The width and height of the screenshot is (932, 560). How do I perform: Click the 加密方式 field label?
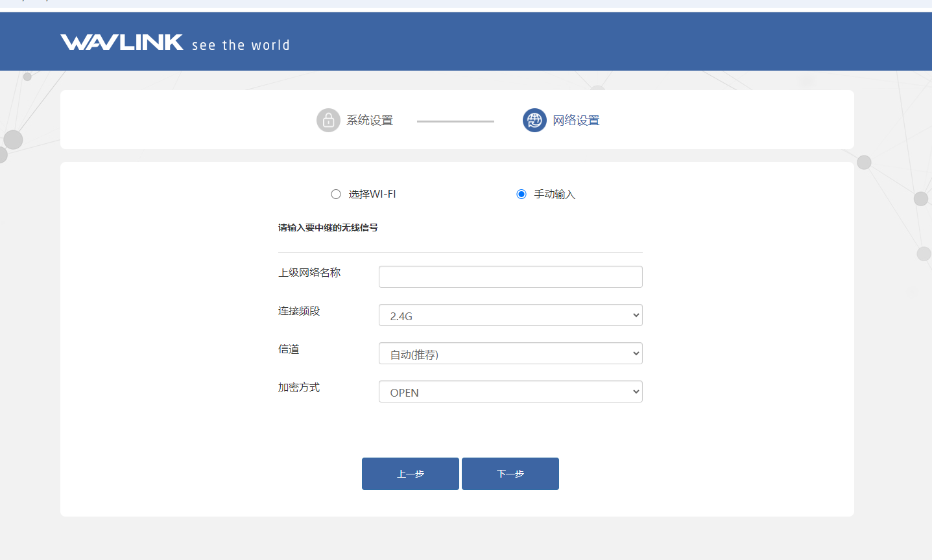pos(299,387)
